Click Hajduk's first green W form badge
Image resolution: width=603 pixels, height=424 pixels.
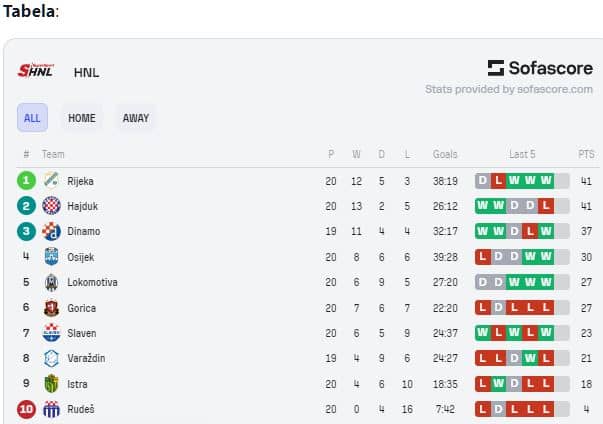pos(483,206)
